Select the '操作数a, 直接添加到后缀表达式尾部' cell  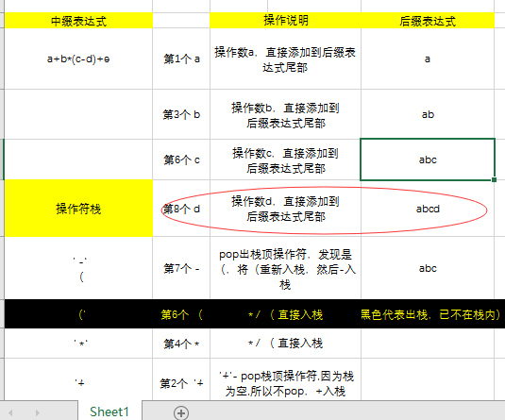[x=285, y=59]
